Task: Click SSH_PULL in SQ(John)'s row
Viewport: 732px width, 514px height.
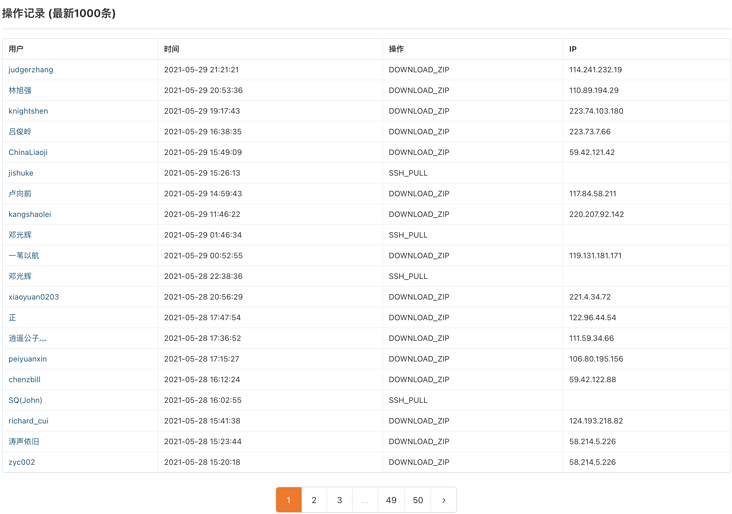Action: pos(408,400)
